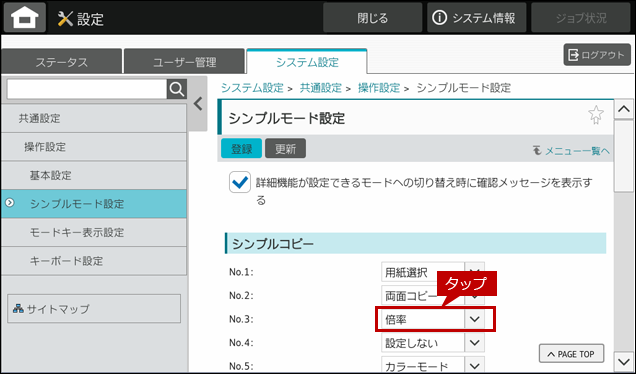Open No.1 用紙選択 dropdown

tap(433, 272)
